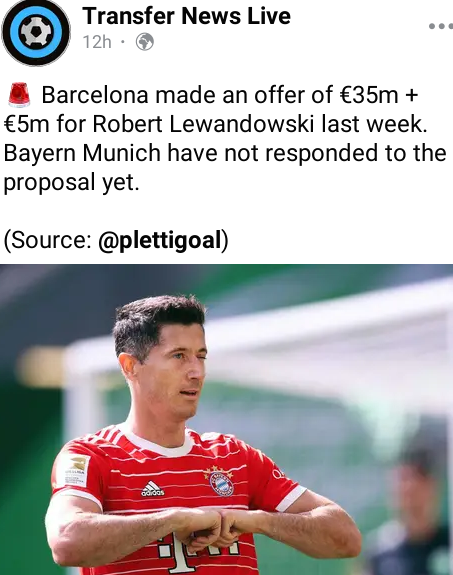Viewport: 453px width, 575px height.
Task: Click the Adidas logo on the red jersey
Action: (153, 489)
